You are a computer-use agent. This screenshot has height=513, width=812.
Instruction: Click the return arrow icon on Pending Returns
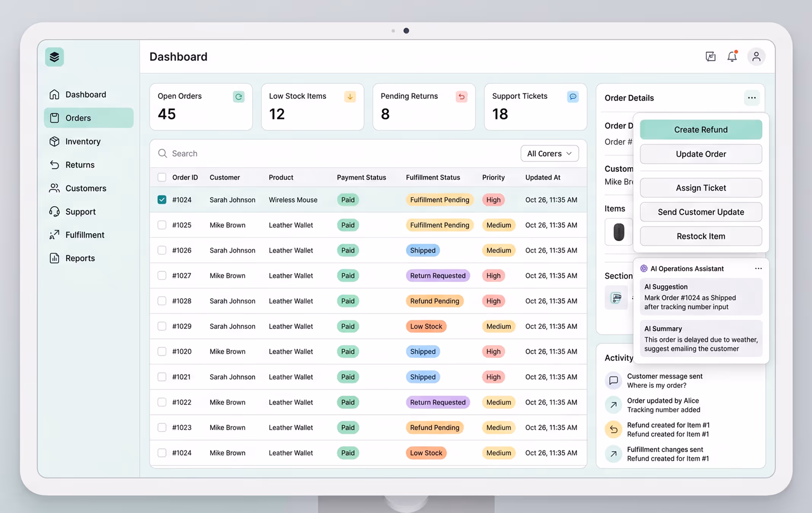click(461, 97)
